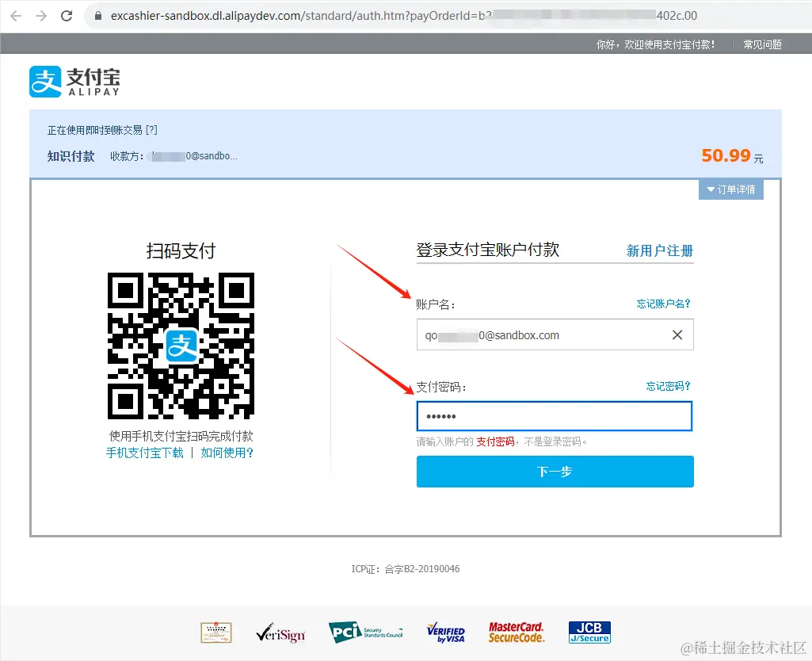Open the 忘记账户名? link
This screenshot has height=661, width=812.
[663, 304]
